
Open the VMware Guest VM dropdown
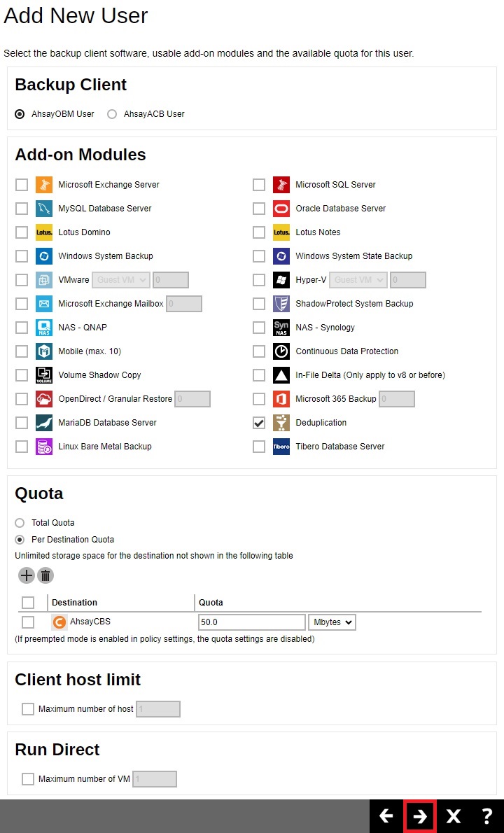[x=120, y=279]
